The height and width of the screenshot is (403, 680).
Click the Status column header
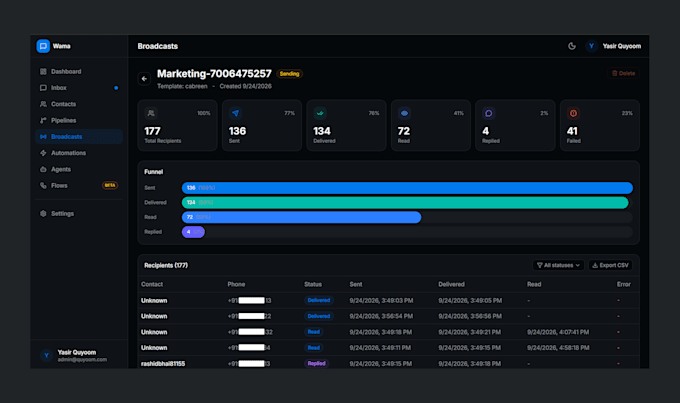click(313, 284)
